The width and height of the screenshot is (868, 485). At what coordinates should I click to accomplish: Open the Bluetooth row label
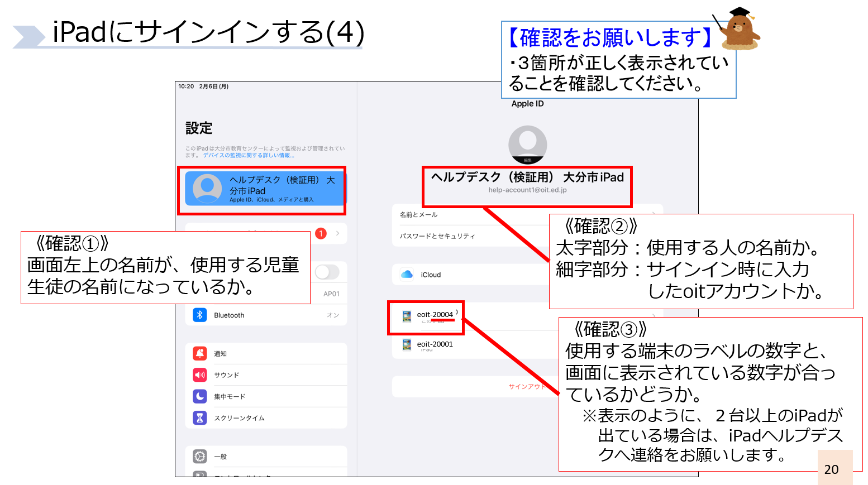pyautogui.click(x=229, y=315)
